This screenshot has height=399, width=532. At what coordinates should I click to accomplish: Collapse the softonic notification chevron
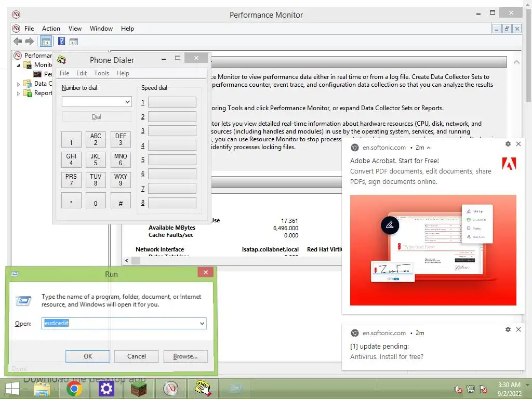click(429, 148)
